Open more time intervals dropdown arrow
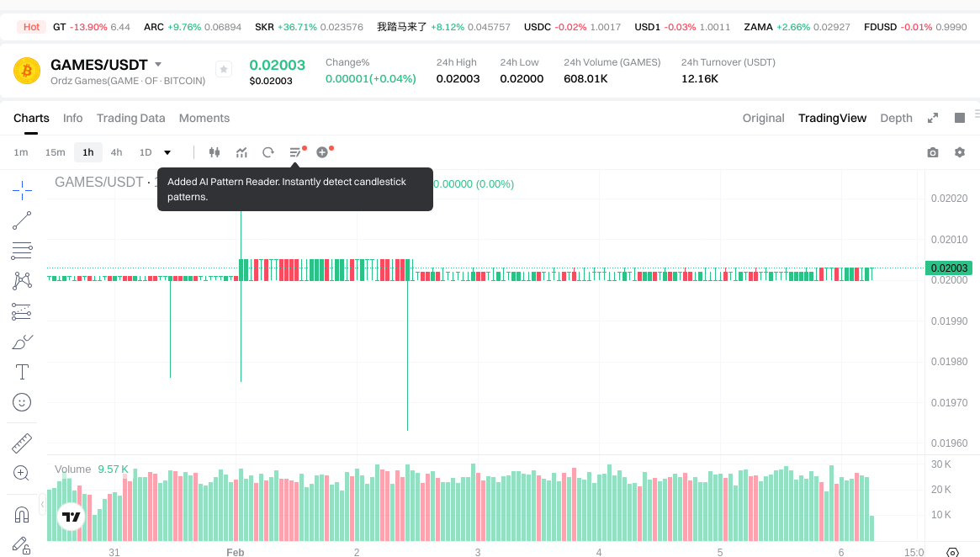 click(x=167, y=152)
